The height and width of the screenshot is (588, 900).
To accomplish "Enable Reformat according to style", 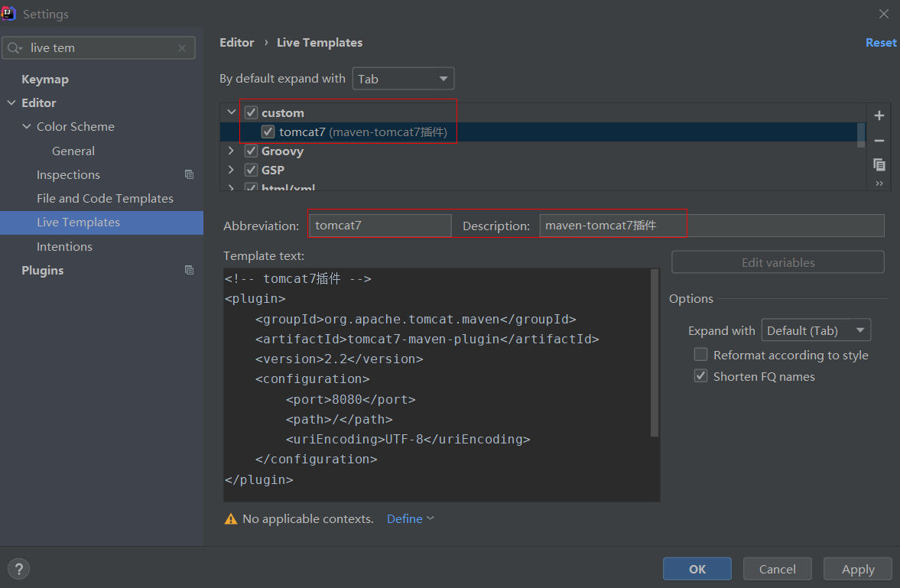I will coord(701,355).
